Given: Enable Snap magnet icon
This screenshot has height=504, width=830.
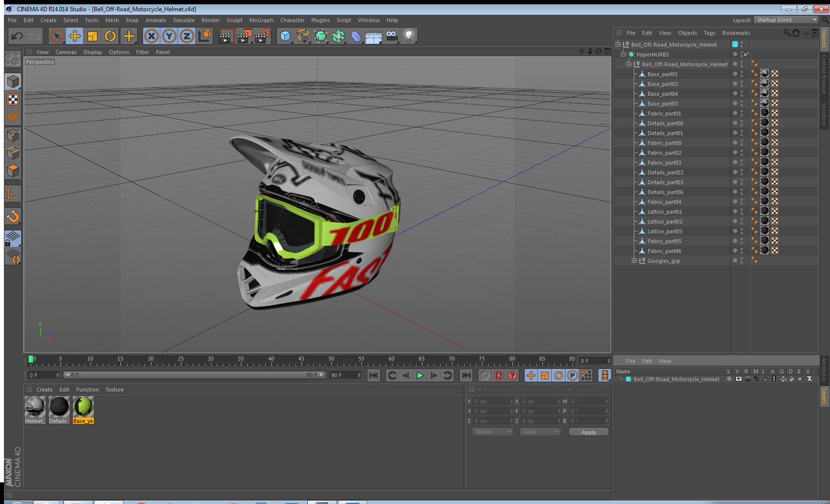Looking at the screenshot, I should click(13, 216).
